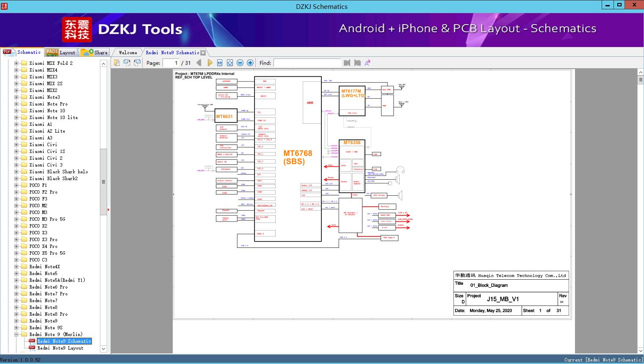Expand the POCO F2 Pro tree node

point(16,192)
